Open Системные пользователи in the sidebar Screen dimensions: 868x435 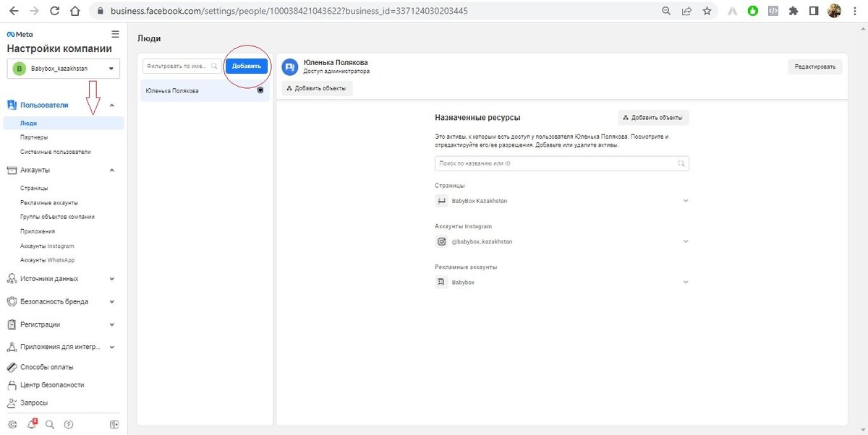(x=56, y=152)
